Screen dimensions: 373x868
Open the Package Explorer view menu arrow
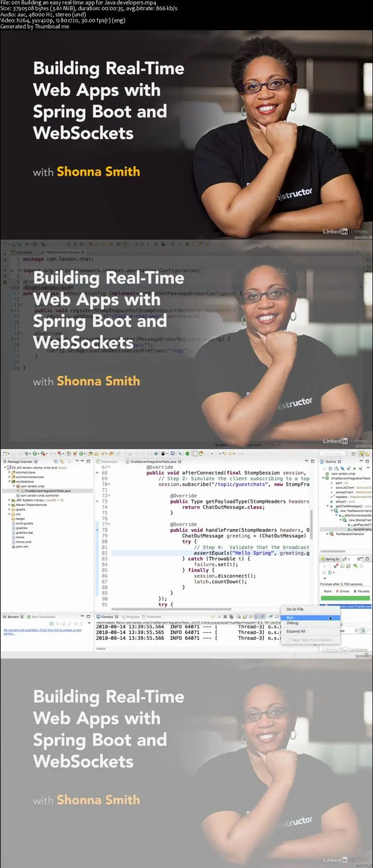(77, 461)
